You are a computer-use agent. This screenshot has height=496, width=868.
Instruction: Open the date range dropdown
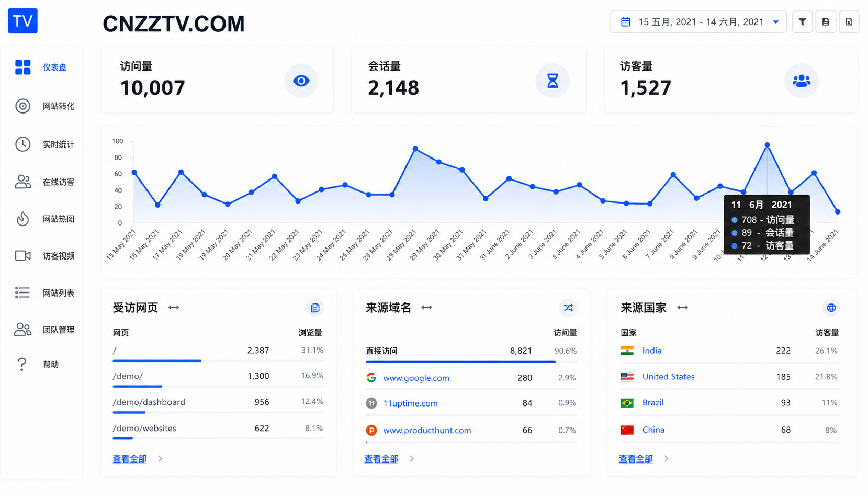point(698,22)
